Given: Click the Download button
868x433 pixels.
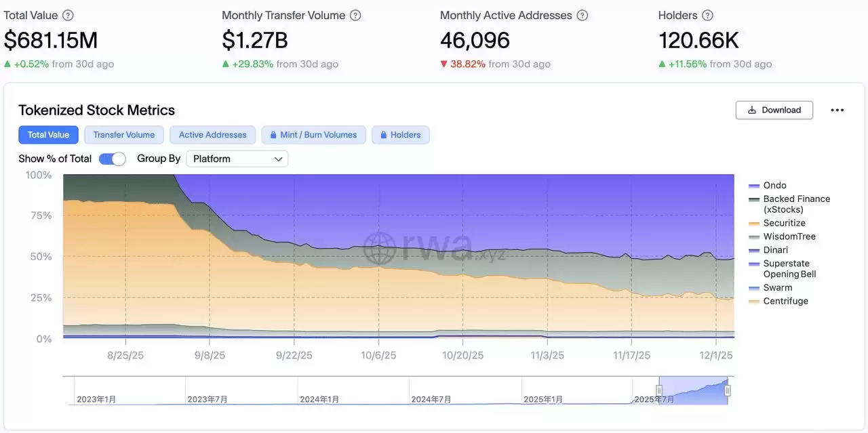Looking at the screenshot, I should [x=774, y=110].
